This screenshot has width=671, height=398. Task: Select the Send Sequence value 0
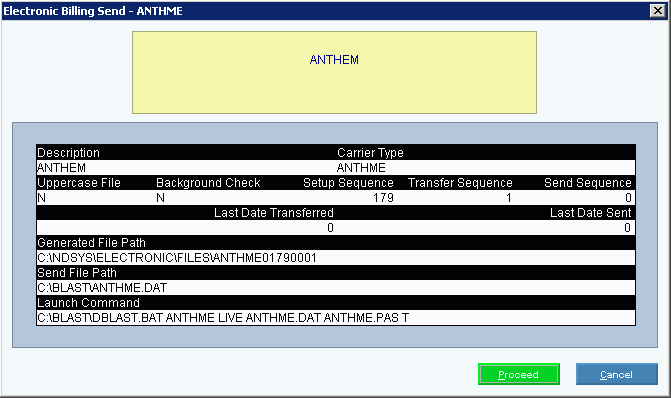pos(628,198)
